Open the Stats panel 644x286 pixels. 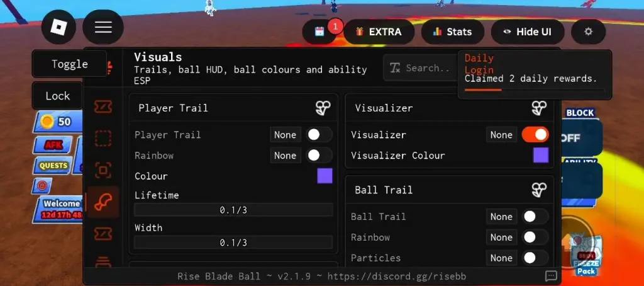coord(452,31)
